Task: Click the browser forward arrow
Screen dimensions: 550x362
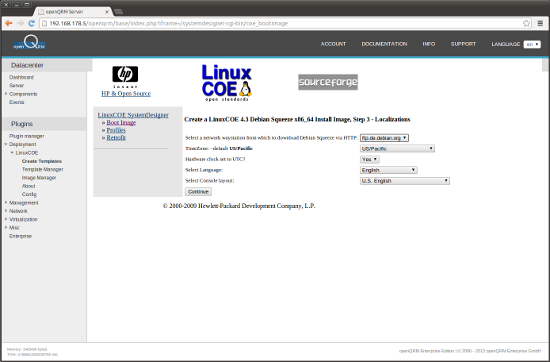Action: [20, 23]
